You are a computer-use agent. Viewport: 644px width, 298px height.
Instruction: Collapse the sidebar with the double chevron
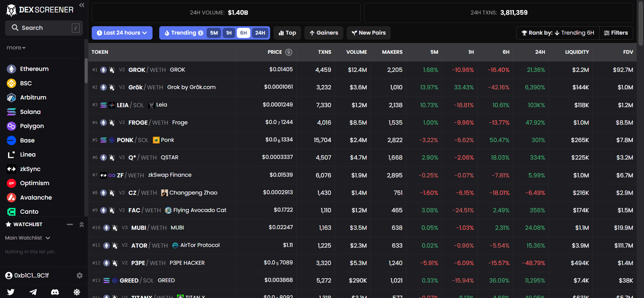point(82,5)
